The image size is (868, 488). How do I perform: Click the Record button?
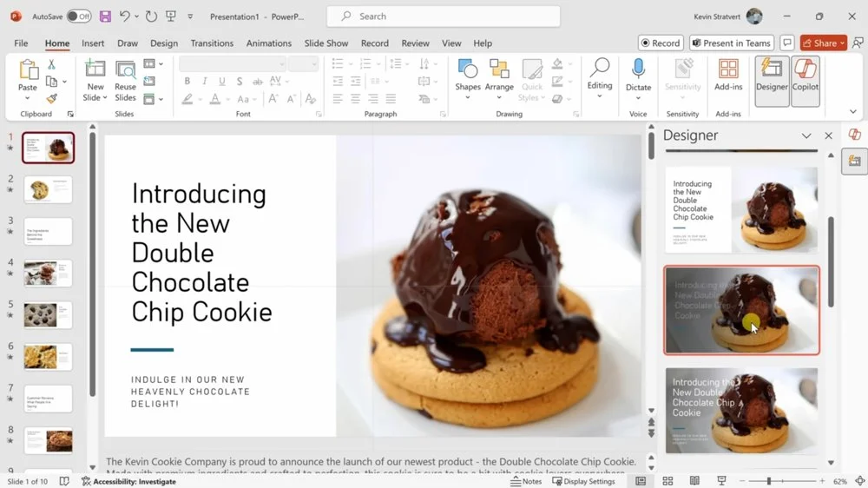pyautogui.click(x=661, y=43)
